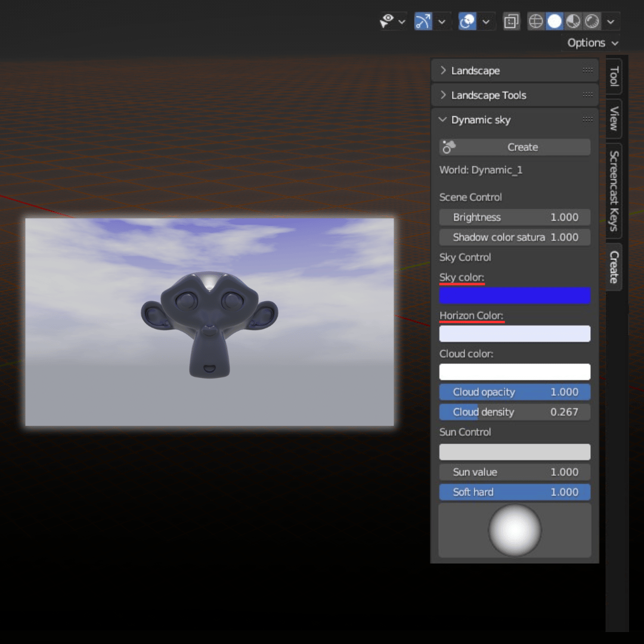Switch to Wireframe viewport shading
The image size is (644, 644).
coord(536,21)
